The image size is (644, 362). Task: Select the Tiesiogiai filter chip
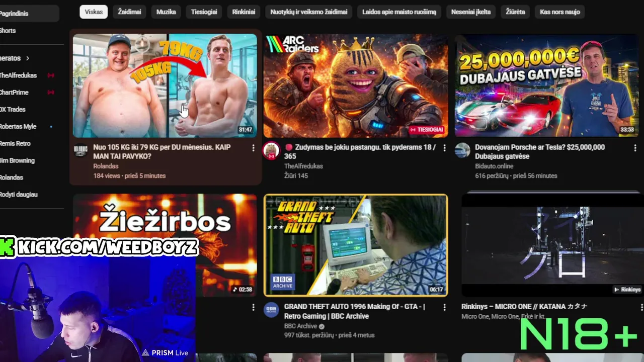204,12
